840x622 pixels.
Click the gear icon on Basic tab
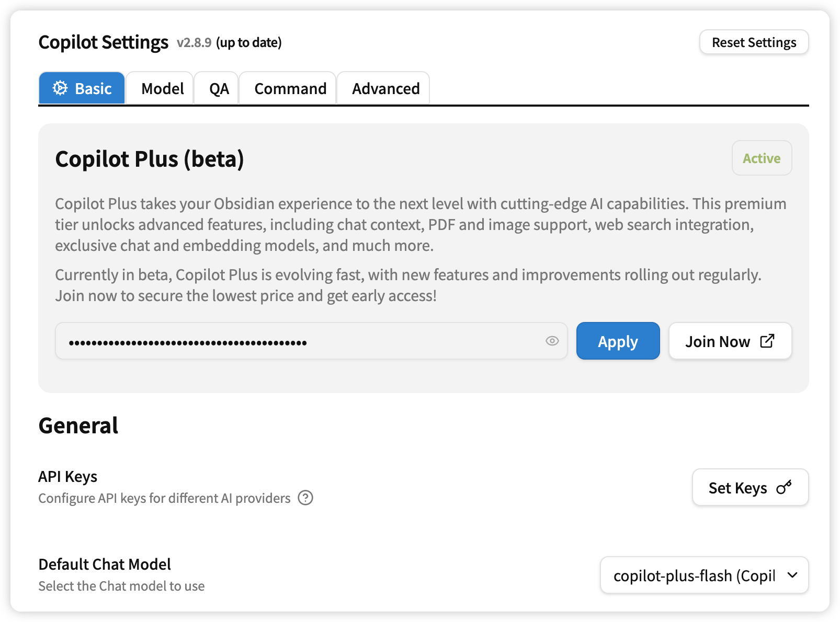coord(60,88)
